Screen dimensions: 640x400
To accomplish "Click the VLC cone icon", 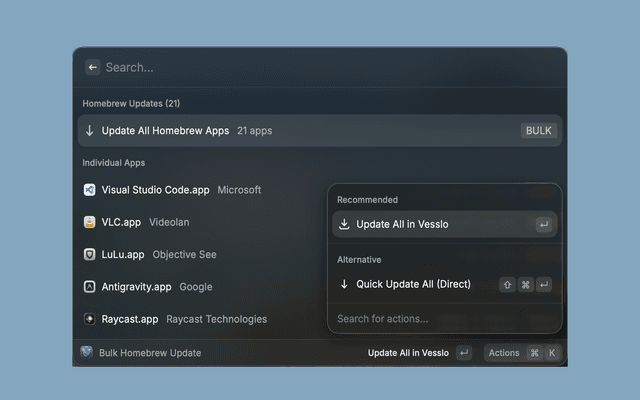I will [x=89, y=222].
